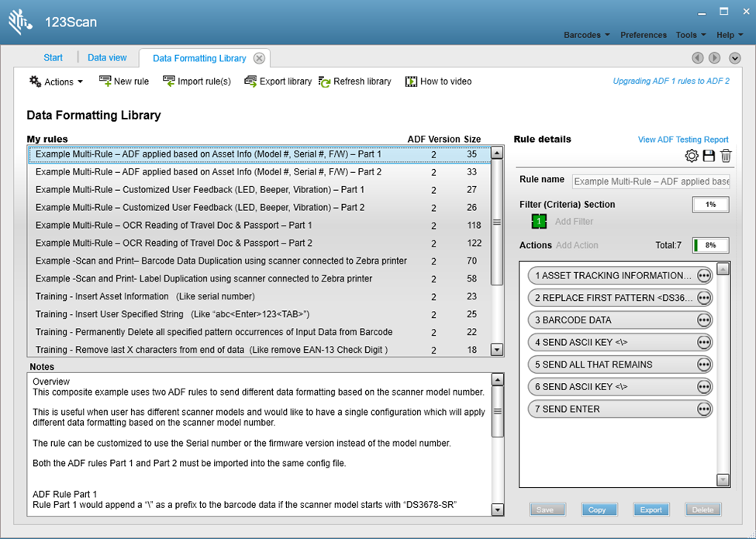Delete the rule using the trash icon

point(726,155)
